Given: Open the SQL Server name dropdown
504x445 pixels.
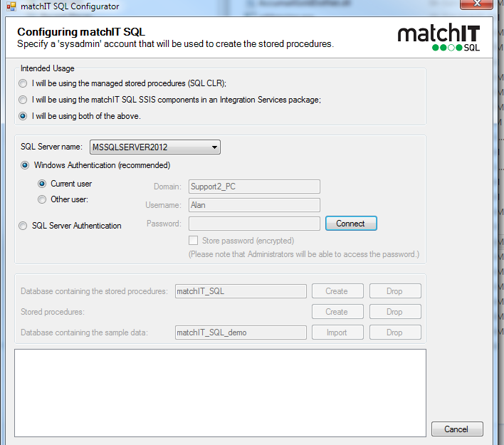Looking at the screenshot, I should click(155, 147).
